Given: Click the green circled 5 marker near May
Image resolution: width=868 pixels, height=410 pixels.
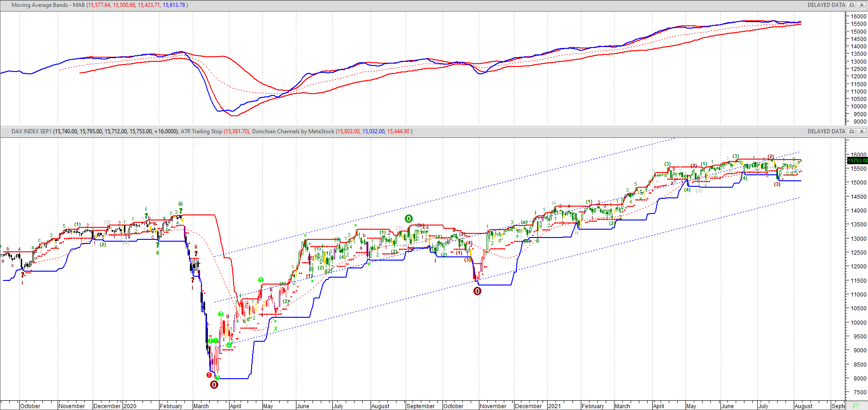Looking at the screenshot, I should [261, 280].
